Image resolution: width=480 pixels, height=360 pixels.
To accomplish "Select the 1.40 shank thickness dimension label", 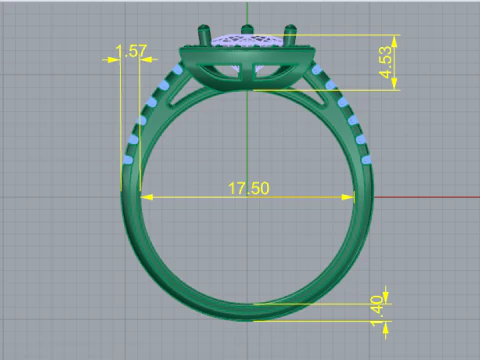I will click(377, 311).
